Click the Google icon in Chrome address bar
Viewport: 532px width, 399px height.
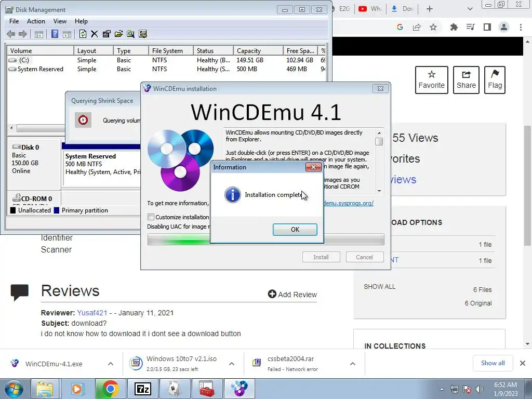400,27
